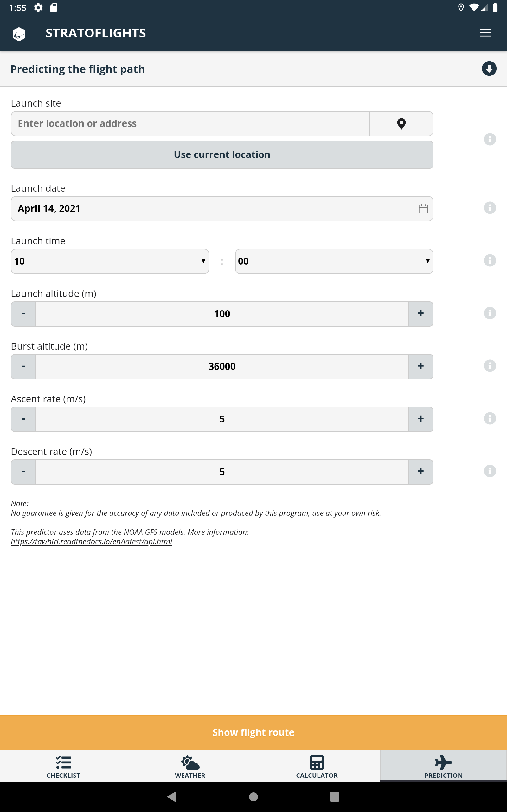Viewport: 507px width, 812px height.
Task: Open the launch hour dropdown
Action: pyautogui.click(x=110, y=261)
